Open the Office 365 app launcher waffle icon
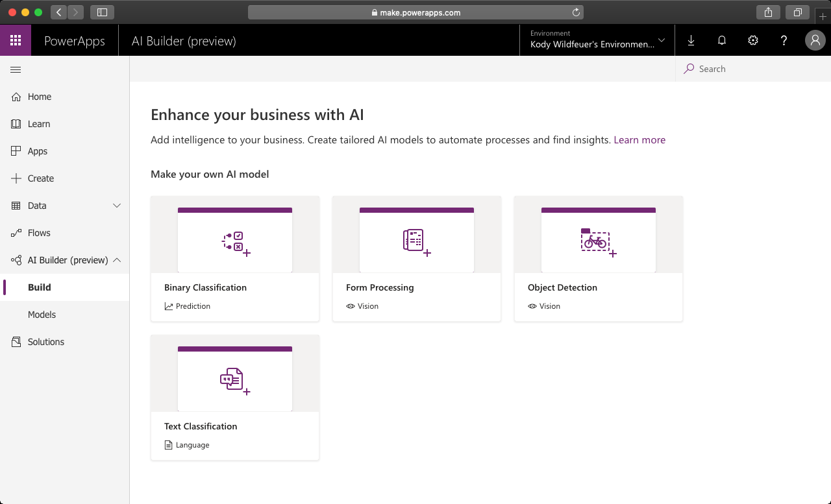This screenshot has width=831, height=504. pyautogui.click(x=16, y=40)
